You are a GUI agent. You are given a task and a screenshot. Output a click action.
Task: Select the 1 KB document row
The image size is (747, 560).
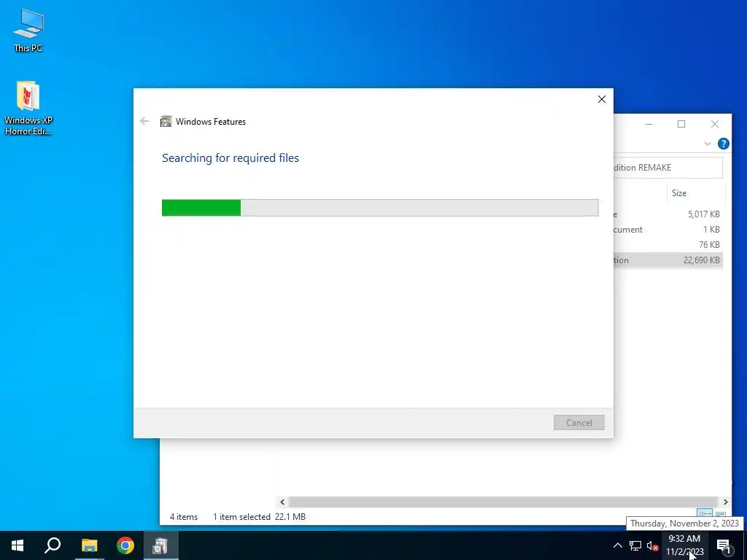coord(668,230)
